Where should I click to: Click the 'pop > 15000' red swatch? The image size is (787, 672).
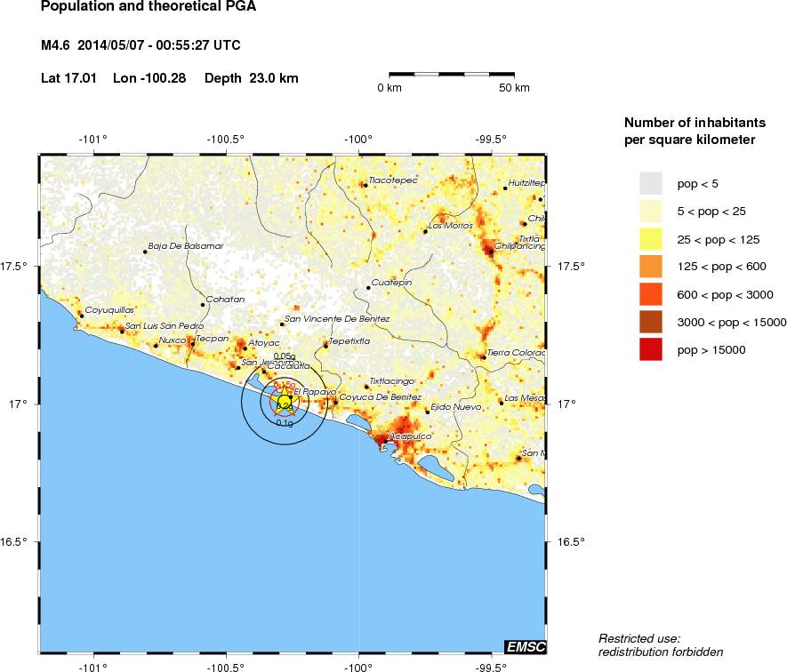point(651,349)
